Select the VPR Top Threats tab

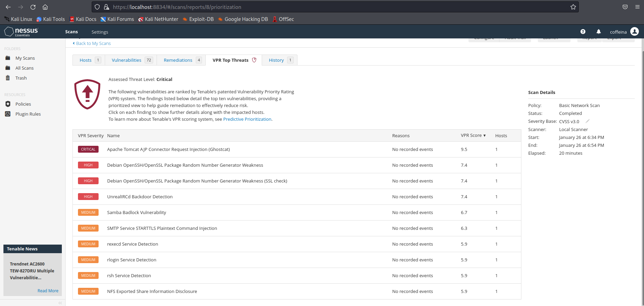234,60
